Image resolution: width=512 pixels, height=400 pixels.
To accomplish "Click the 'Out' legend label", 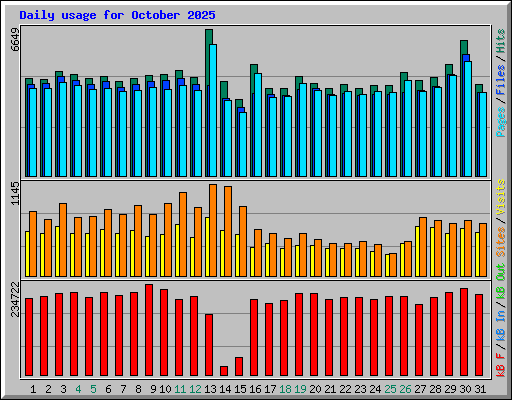I will [501, 272].
